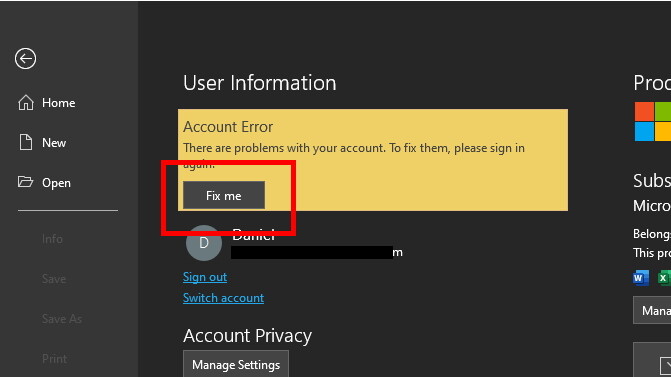The height and width of the screenshot is (377, 671).
Task: Click the Open folder icon
Action: tap(25, 182)
